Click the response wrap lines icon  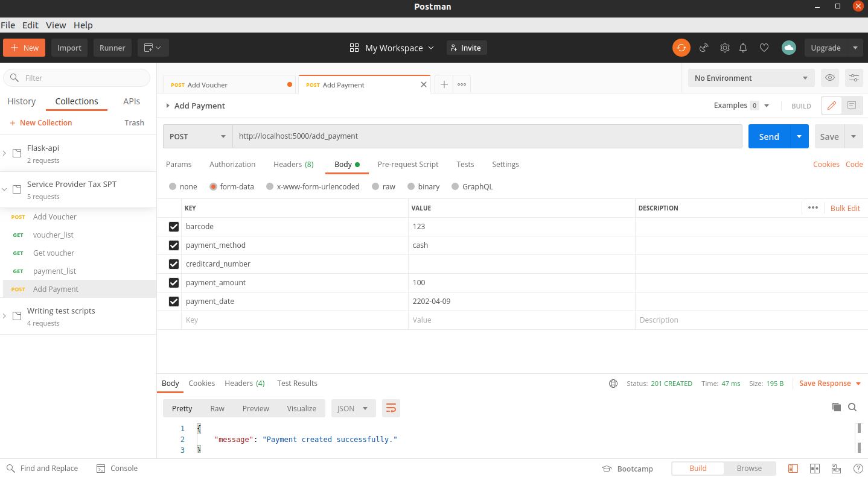pyautogui.click(x=391, y=408)
